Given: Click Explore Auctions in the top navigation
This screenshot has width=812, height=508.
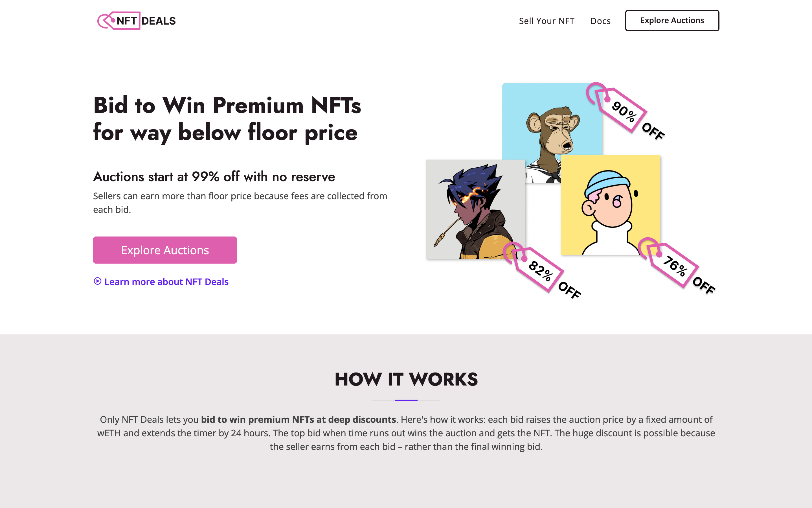Looking at the screenshot, I should [x=672, y=21].
